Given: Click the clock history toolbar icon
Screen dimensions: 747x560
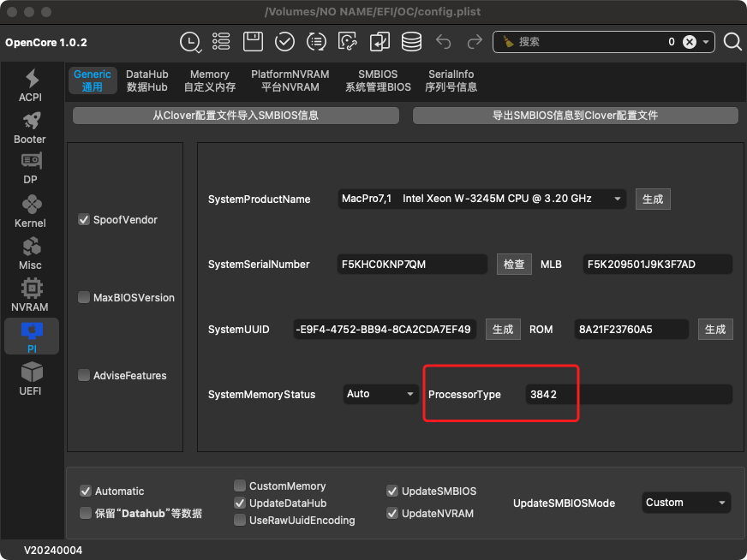Looking at the screenshot, I should 190,42.
